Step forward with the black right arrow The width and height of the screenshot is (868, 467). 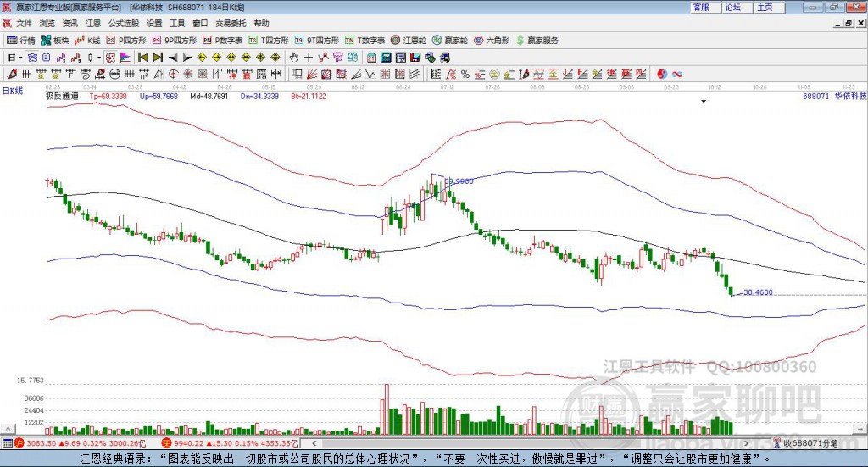[x=187, y=58]
